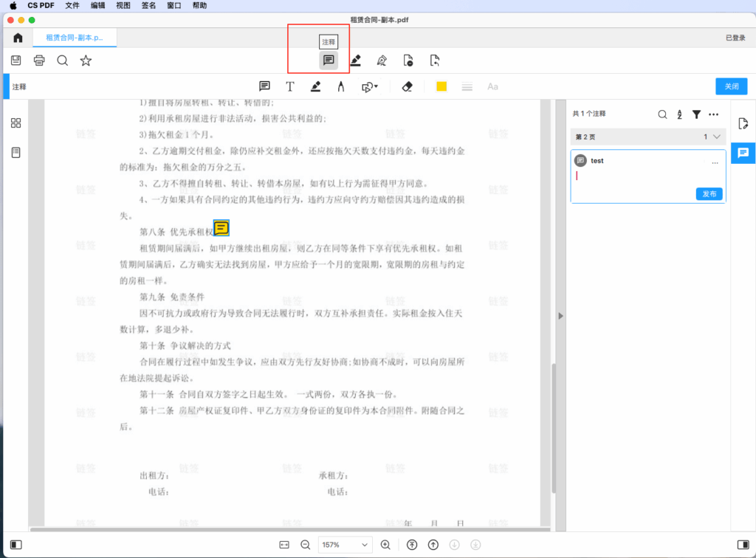Click the 已登录 account status
This screenshot has width=756, height=558.
point(735,38)
